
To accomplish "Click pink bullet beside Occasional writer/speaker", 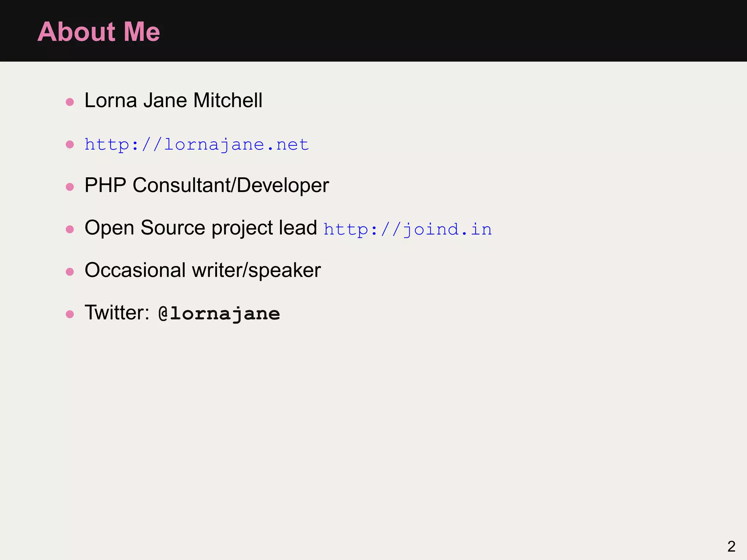I will (x=70, y=272).
